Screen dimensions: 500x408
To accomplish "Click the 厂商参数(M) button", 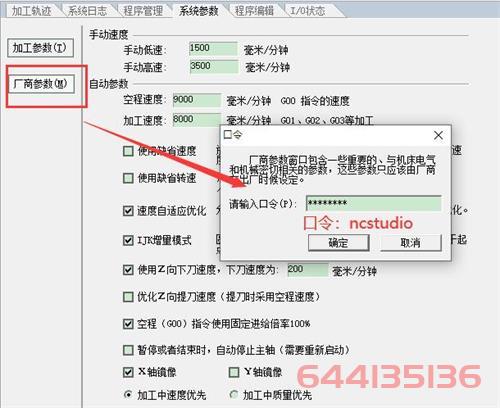I will (41, 84).
